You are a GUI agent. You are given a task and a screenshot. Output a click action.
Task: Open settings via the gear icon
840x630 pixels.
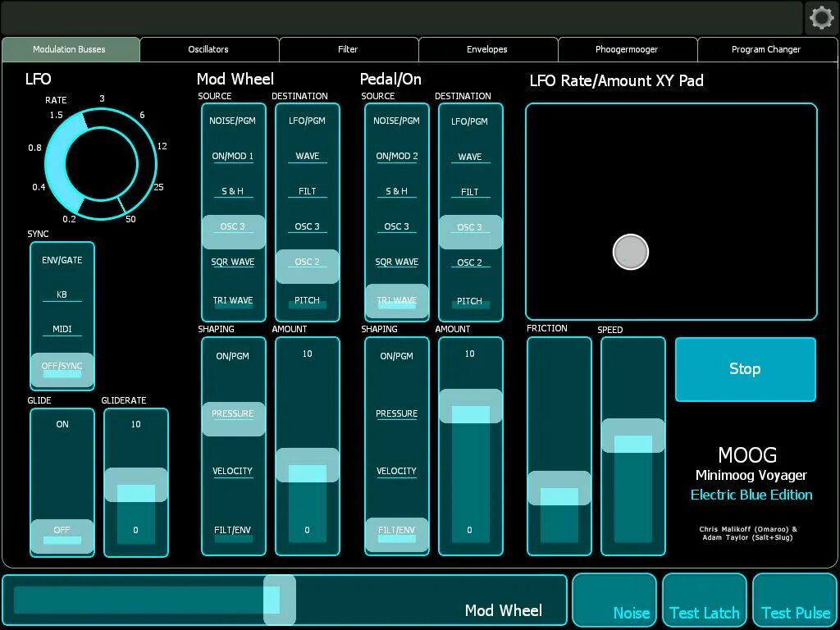(821, 18)
